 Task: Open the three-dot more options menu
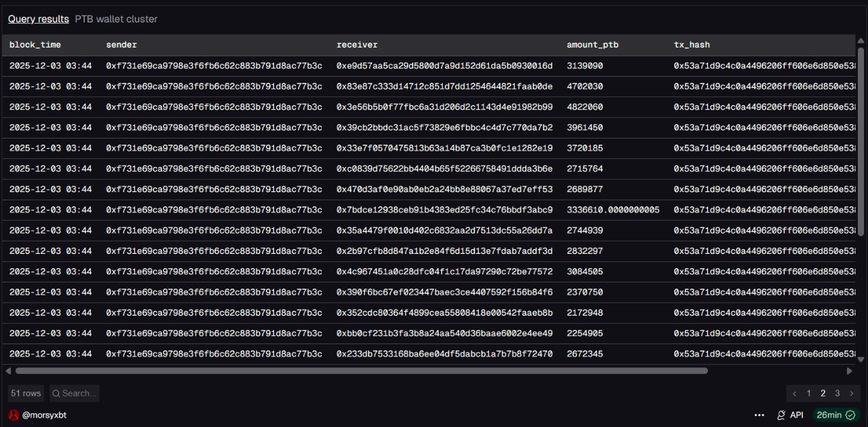pyautogui.click(x=759, y=415)
